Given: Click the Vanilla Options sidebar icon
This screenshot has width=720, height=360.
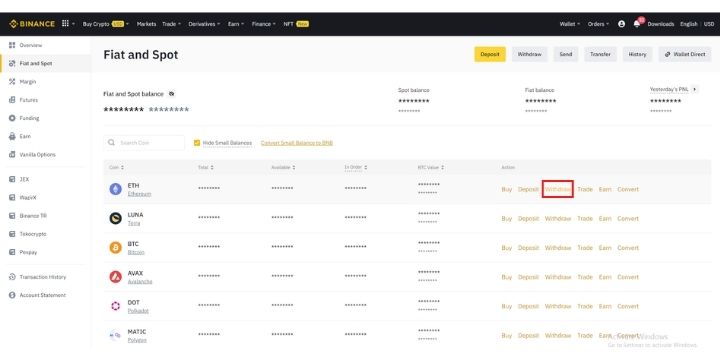Looking at the screenshot, I should [12, 155].
